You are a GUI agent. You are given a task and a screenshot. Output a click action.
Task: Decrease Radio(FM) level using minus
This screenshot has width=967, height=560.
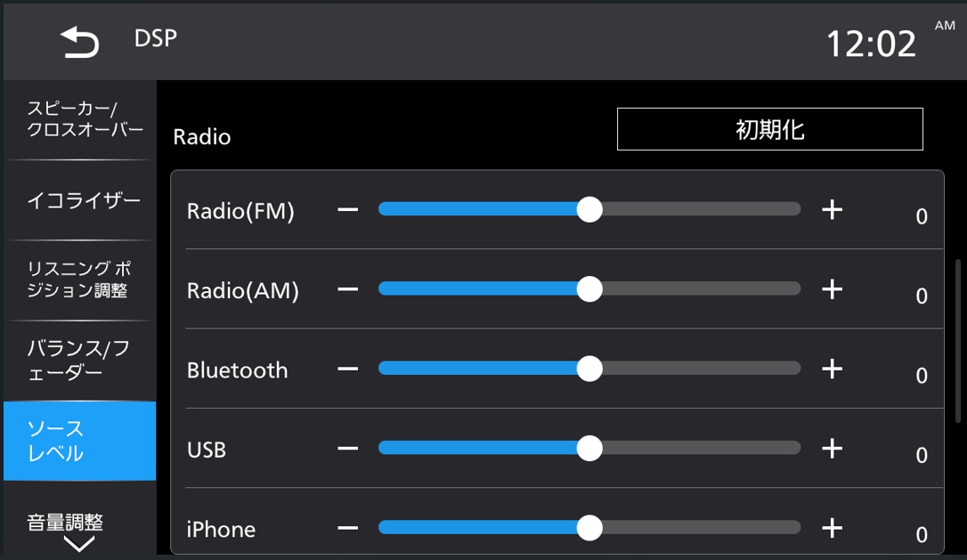[x=347, y=209]
